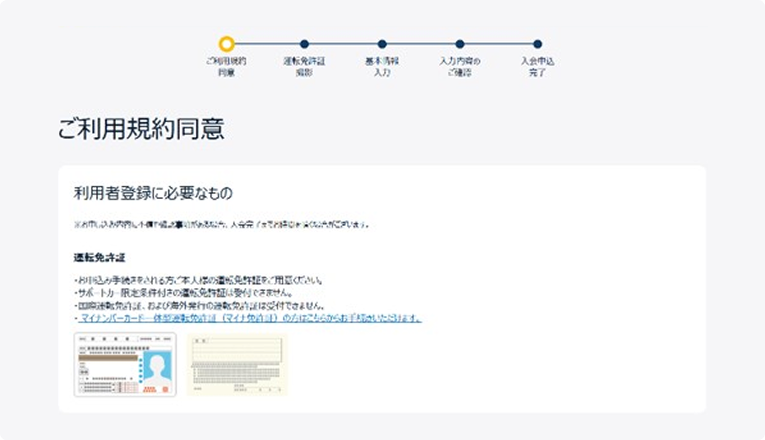Click the 基本情報入力 step dot

tap(382, 44)
